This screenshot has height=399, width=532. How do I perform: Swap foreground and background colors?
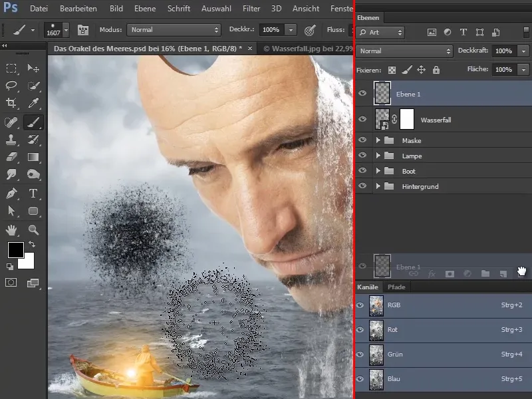coord(32,244)
